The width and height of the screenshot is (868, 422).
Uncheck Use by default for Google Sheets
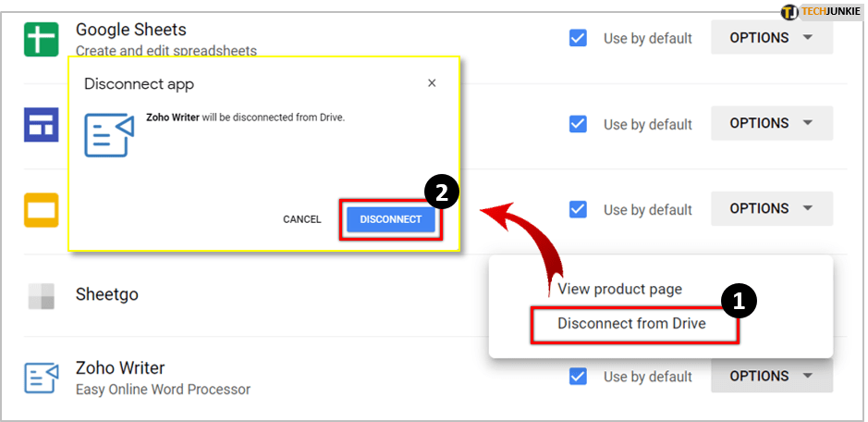[579, 38]
